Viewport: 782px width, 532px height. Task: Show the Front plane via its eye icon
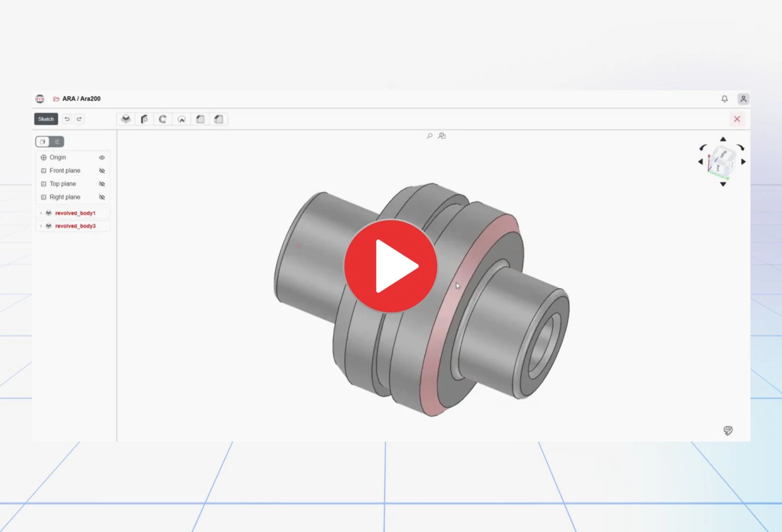[102, 171]
